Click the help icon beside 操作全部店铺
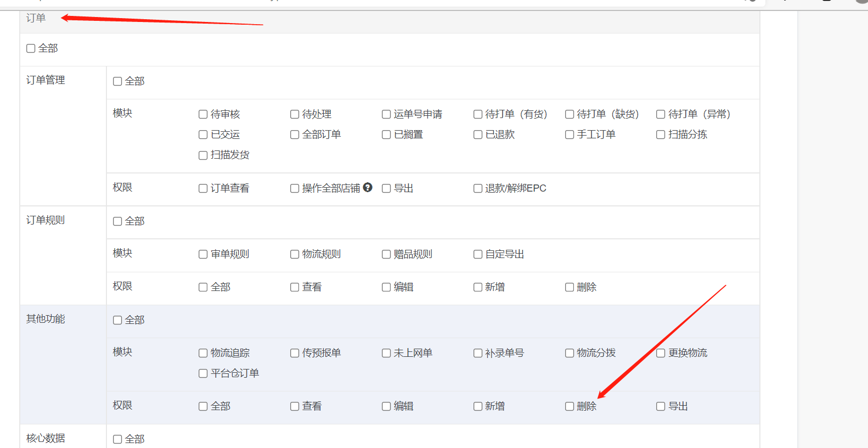This screenshot has width=868, height=448. [x=368, y=187]
